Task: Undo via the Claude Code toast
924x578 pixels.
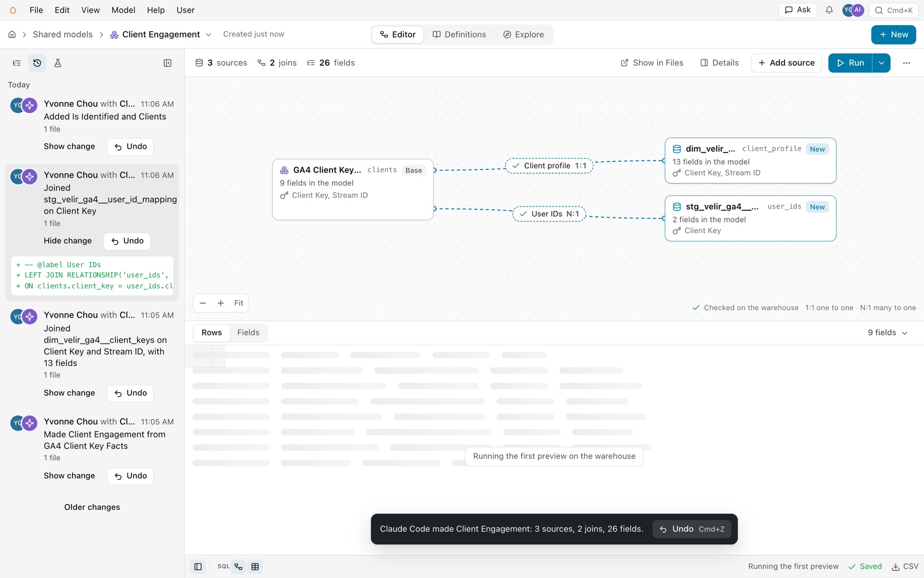Action: 692,529
